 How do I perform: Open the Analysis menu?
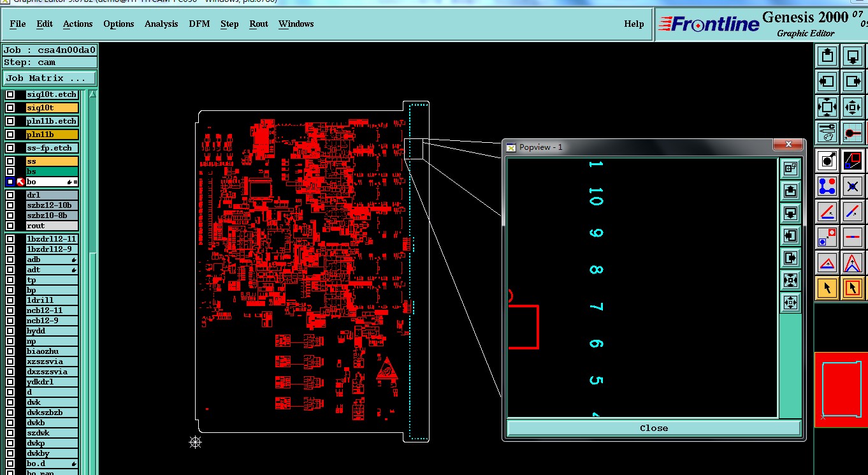pos(161,24)
